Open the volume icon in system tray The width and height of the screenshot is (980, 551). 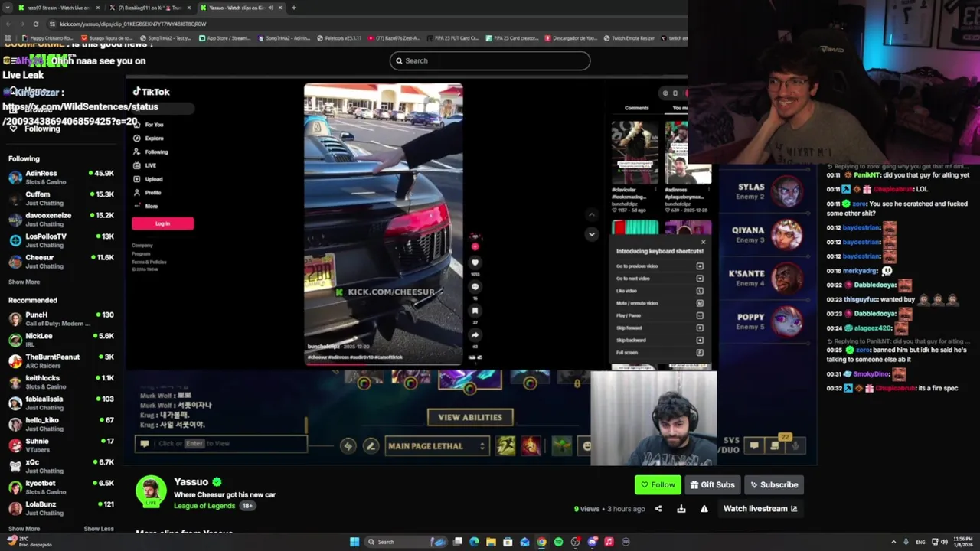pyautogui.click(x=944, y=542)
